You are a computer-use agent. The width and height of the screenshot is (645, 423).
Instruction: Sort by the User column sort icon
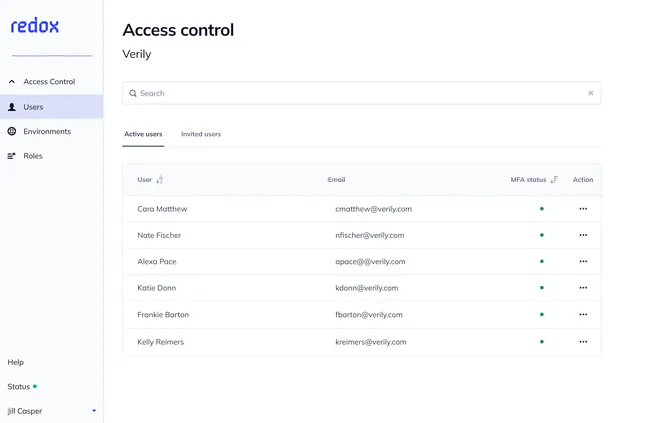pos(160,179)
